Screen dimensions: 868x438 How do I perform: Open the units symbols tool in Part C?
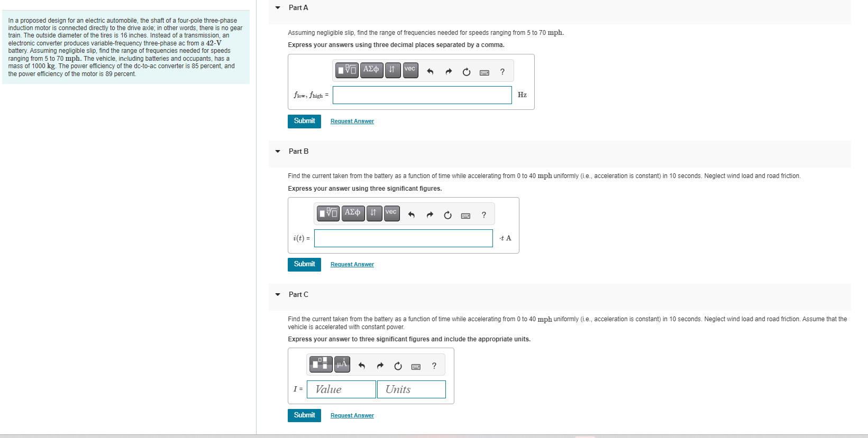[342, 364]
